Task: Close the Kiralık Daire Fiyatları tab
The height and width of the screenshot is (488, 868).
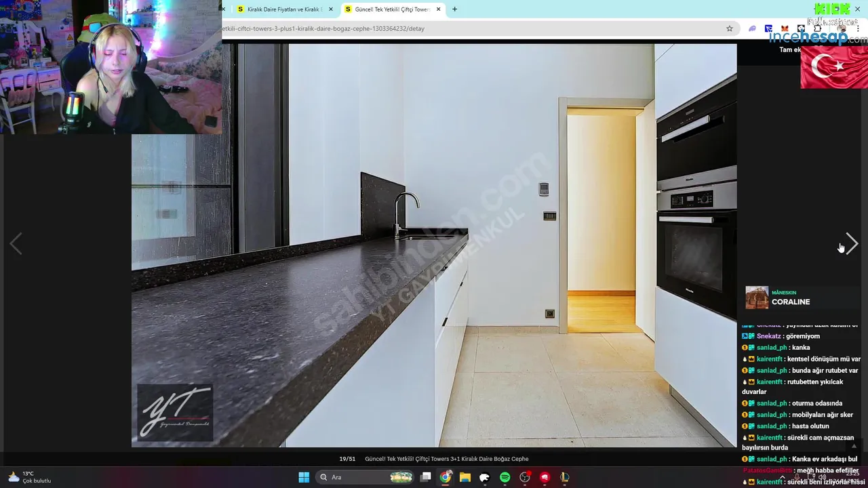Action: point(331,9)
